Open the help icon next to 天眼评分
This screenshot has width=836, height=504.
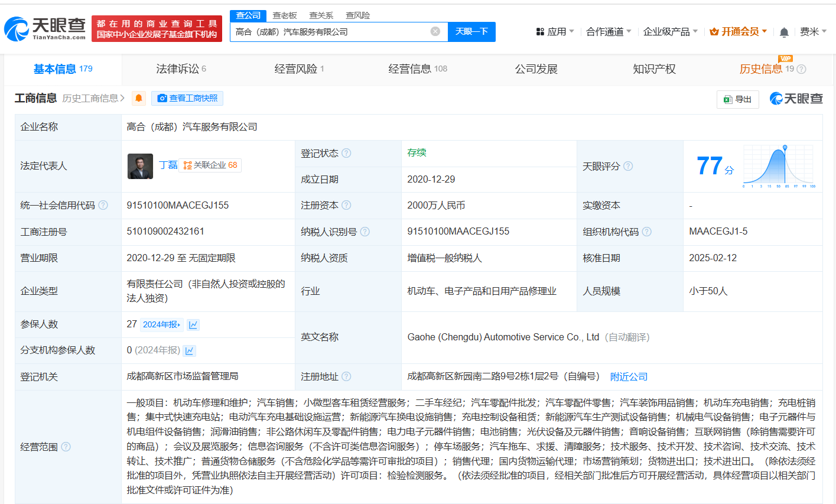click(628, 166)
